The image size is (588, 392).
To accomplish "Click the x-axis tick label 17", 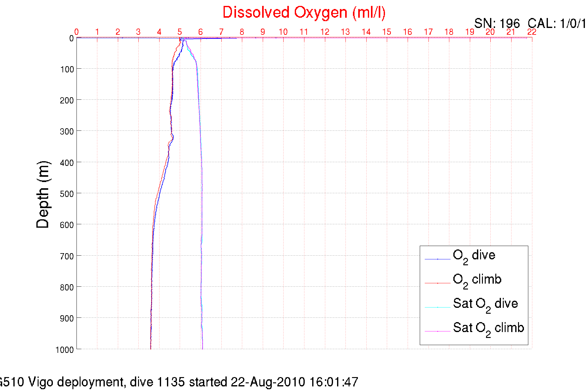I will (428, 32).
